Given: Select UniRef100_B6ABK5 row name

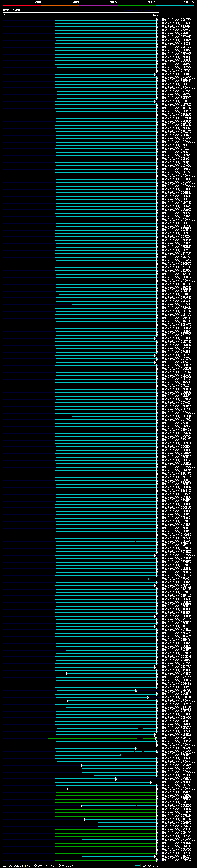Looking at the screenshot, I should [x=177, y=491].
